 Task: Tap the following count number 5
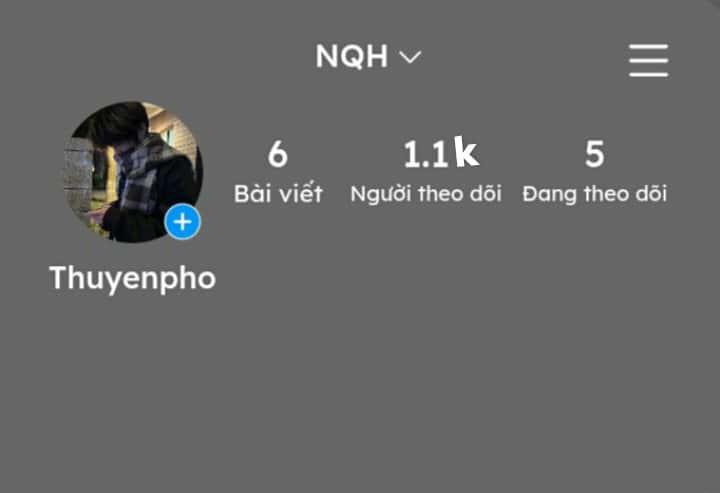[594, 154]
